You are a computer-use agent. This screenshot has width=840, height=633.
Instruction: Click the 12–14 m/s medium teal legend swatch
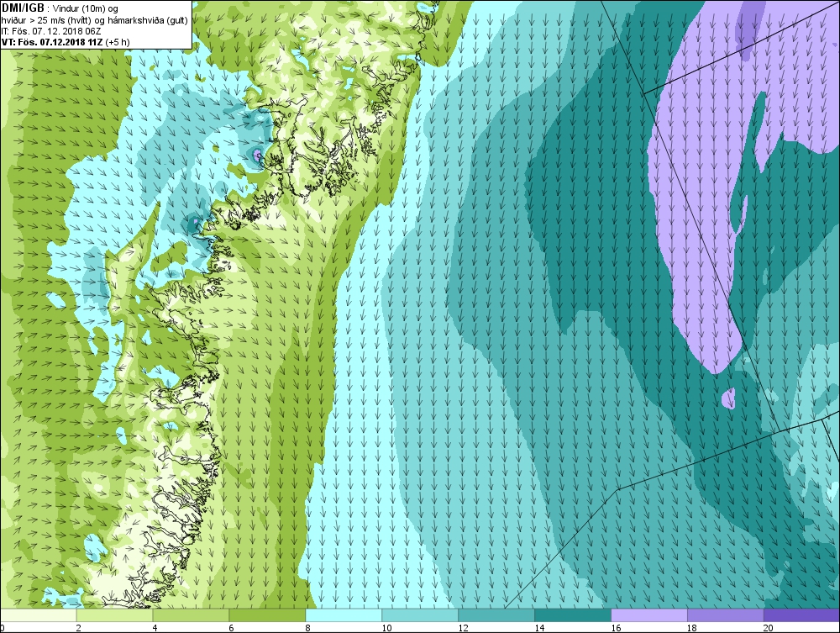pyautogui.click(x=496, y=615)
